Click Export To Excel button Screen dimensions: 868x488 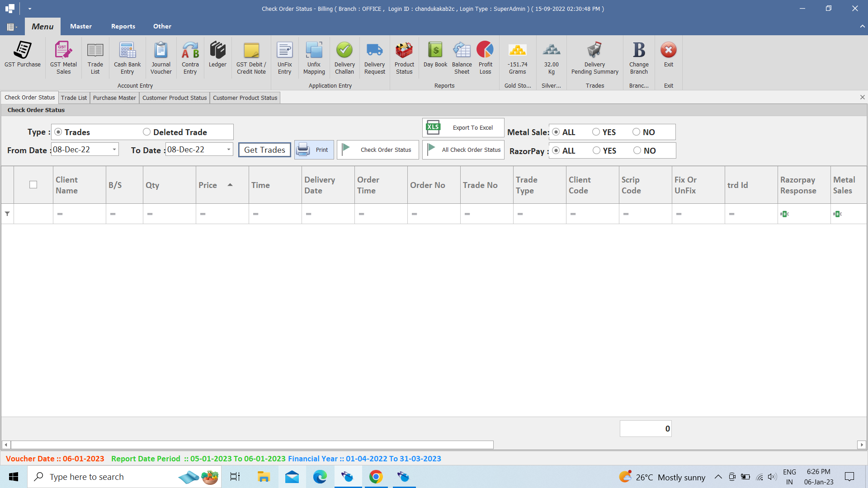coord(463,127)
